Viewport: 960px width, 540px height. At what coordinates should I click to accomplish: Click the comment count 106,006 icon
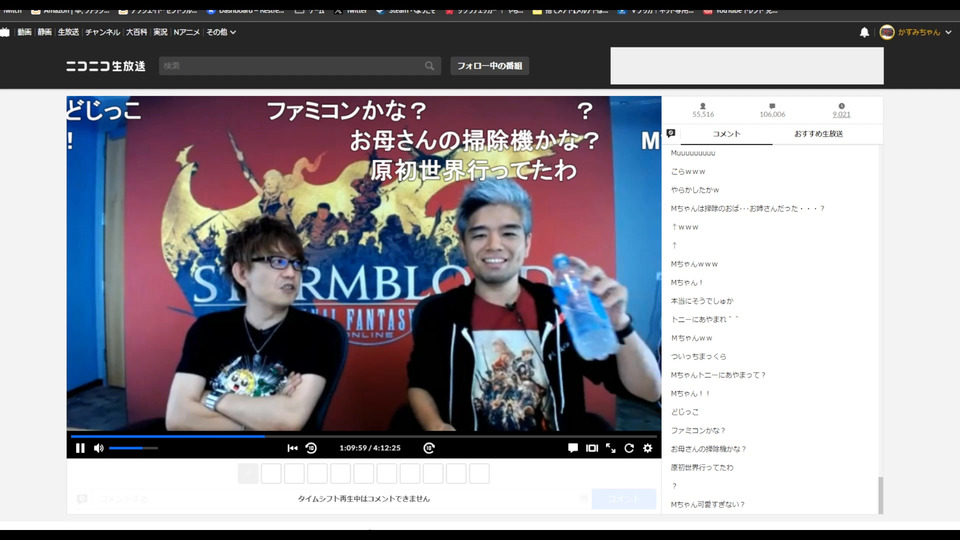pos(772,106)
